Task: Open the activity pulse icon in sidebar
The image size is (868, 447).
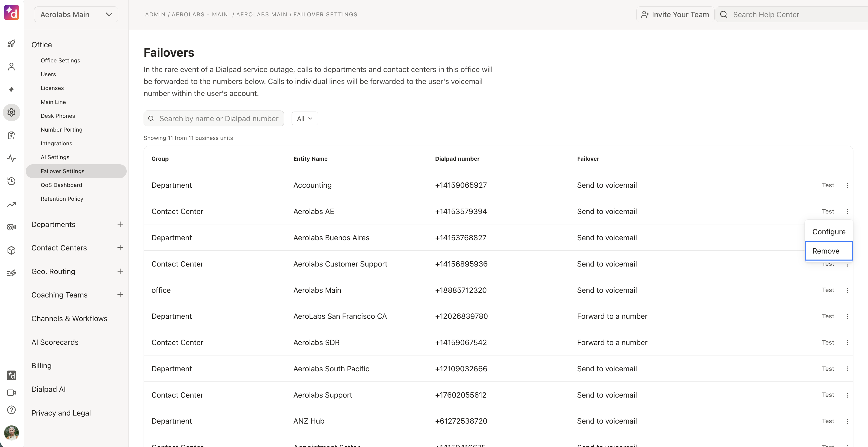Action: tap(11, 158)
